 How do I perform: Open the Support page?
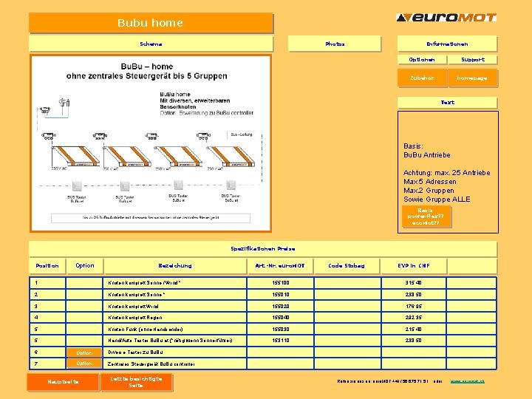tap(473, 59)
